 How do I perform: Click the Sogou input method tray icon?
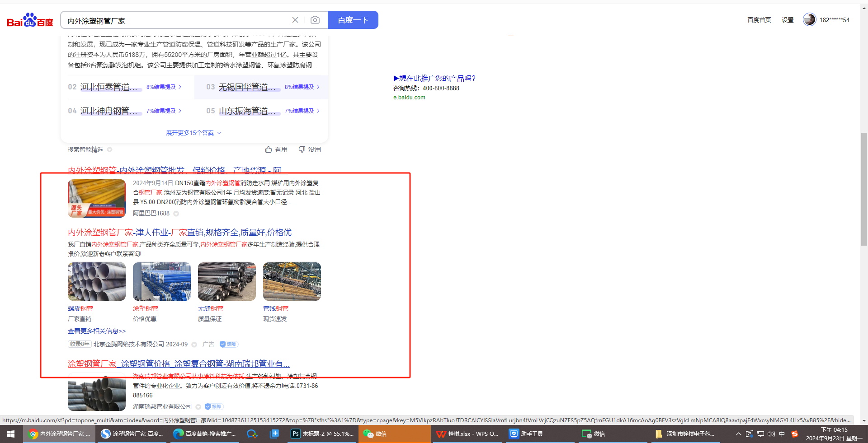(794, 434)
